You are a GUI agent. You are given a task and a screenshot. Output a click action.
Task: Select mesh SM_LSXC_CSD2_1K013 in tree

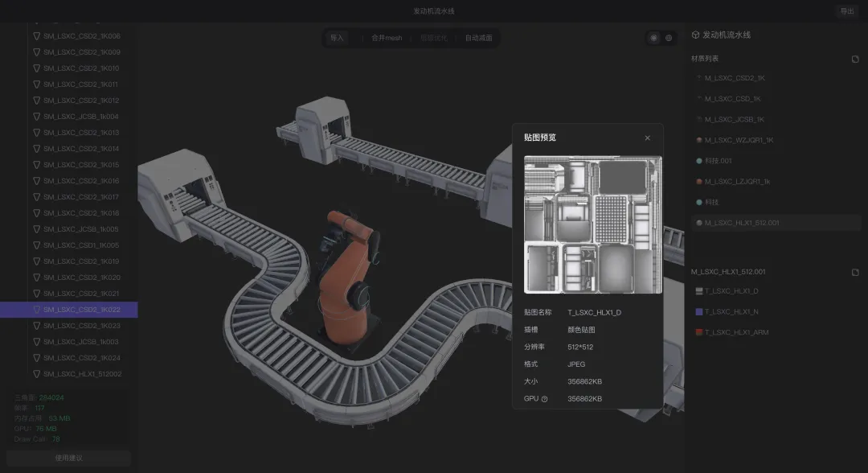pyautogui.click(x=82, y=133)
